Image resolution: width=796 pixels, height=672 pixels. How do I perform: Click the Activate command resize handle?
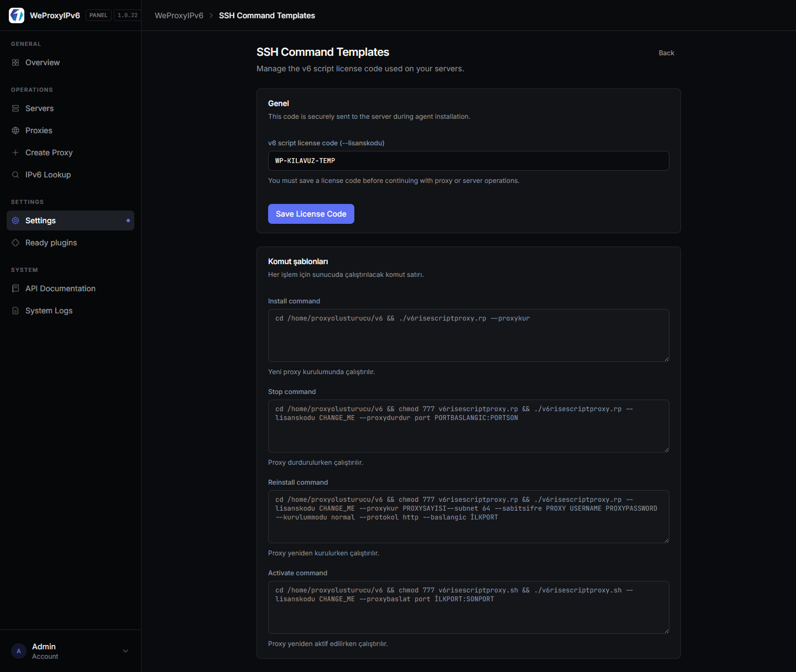667,631
